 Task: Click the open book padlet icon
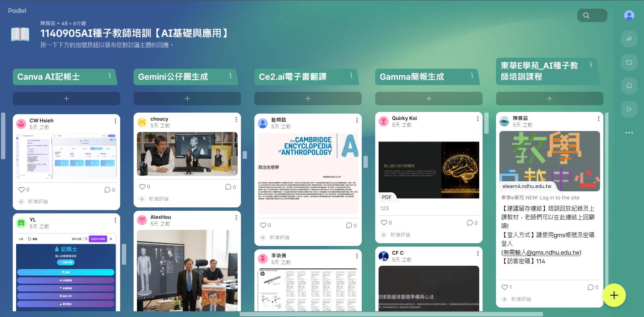click(x=20, y=34)
